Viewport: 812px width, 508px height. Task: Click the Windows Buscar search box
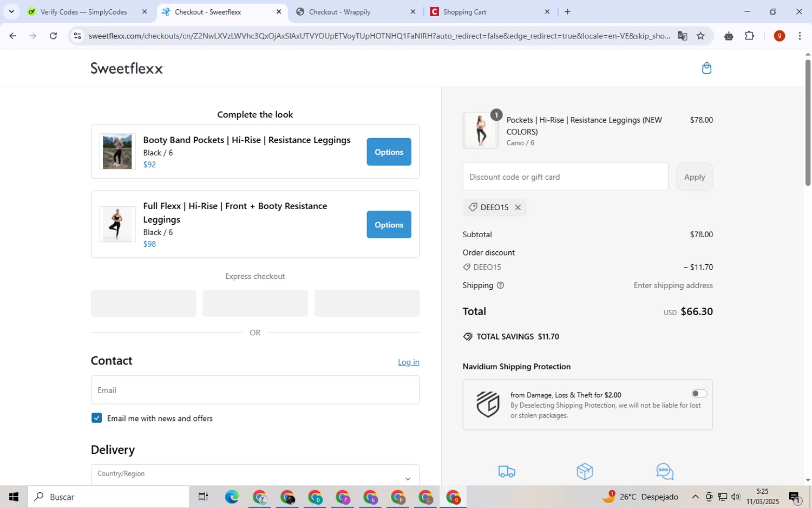pyautogui.click(x=108, y=497)
